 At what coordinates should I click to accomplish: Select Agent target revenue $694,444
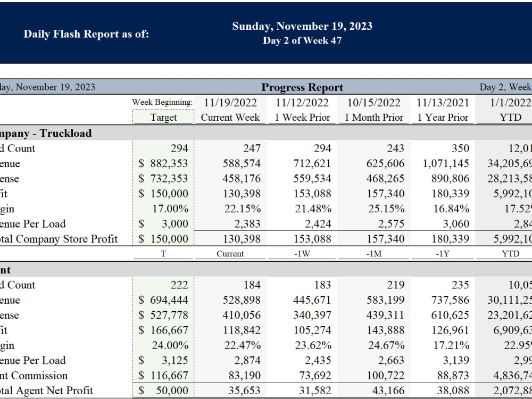point(163,300)
